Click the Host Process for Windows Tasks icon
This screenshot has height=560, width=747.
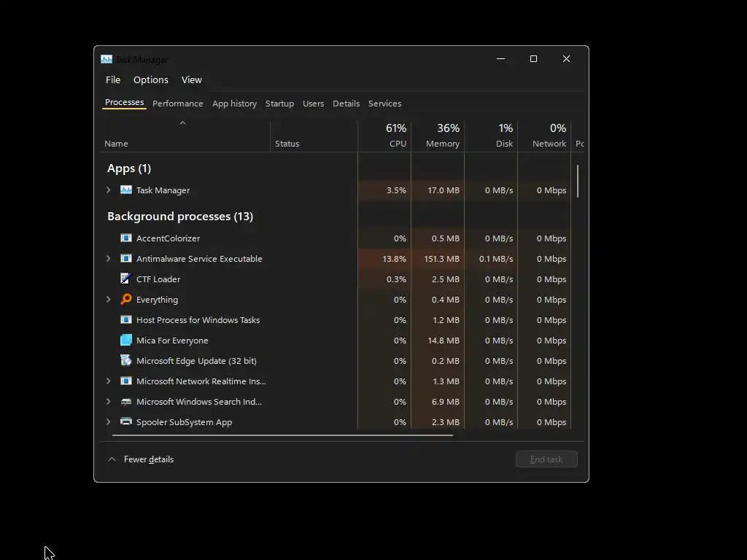pos(125,320)
